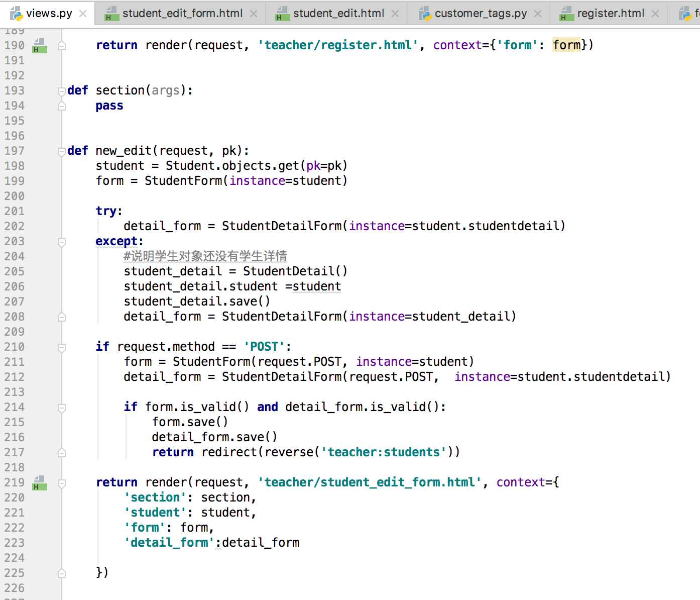
Task: Click the 'teacher/register.html' string
Action: (338, 45)
